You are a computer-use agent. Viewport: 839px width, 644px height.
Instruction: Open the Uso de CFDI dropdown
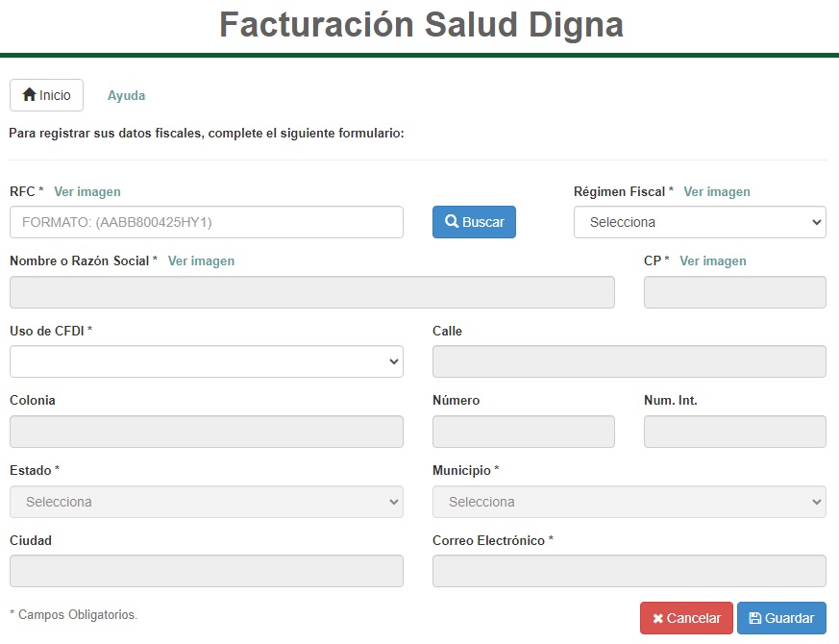tap(206, 361)
